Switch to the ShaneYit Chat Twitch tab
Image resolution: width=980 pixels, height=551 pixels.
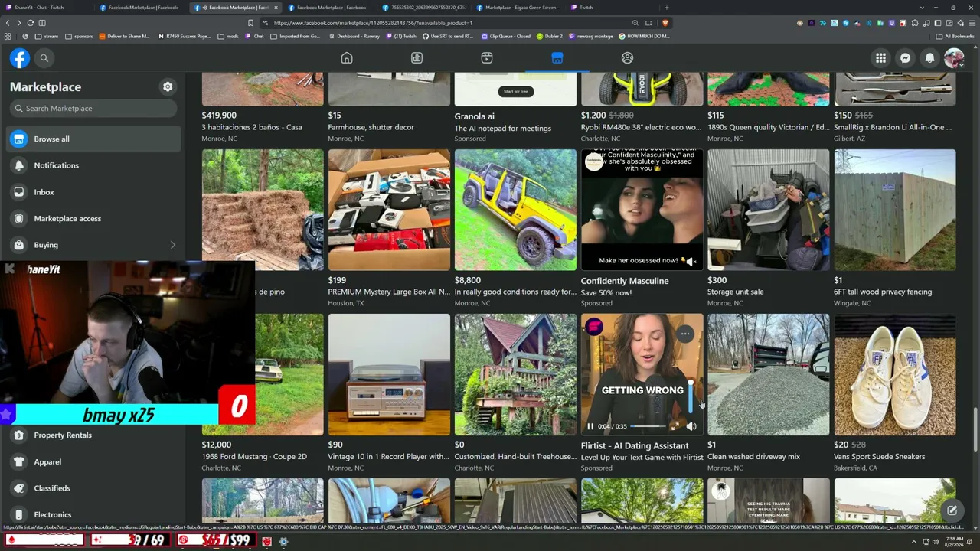[x=44, y=8]
